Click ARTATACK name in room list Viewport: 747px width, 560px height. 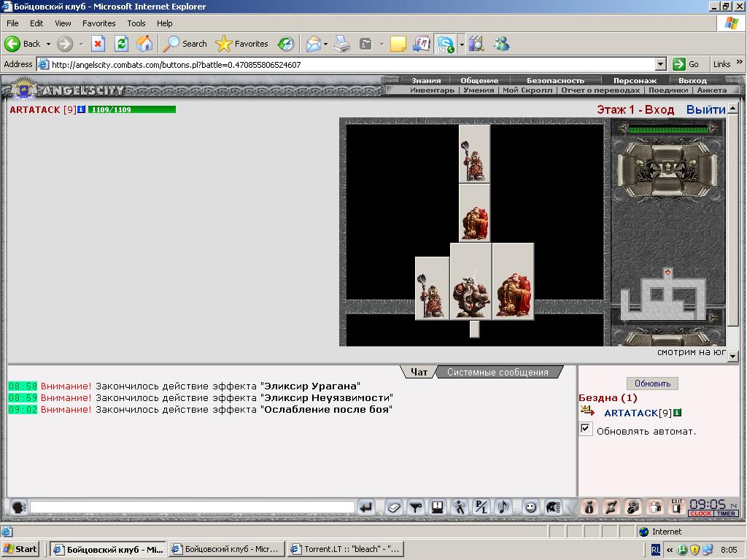631,413
